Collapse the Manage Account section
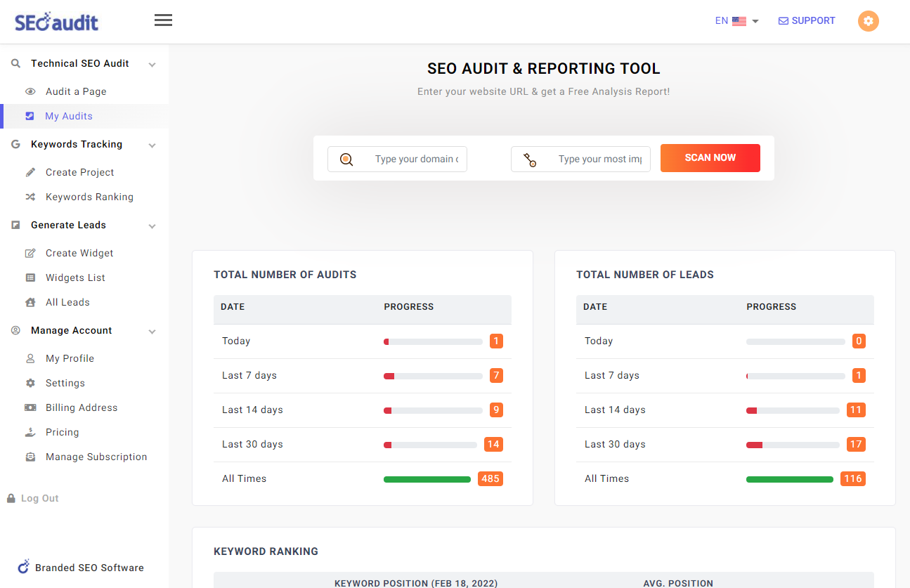This screenshot has height=588, width=910. coord(152,331)
